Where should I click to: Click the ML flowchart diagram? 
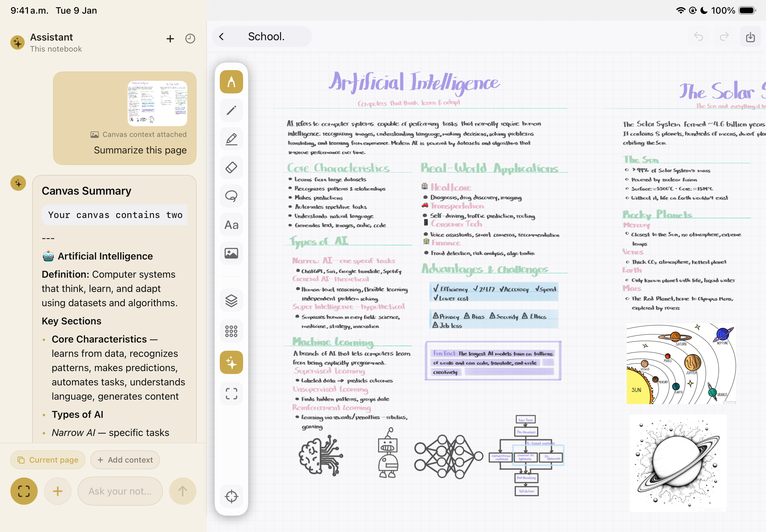[x=526, y=456]
